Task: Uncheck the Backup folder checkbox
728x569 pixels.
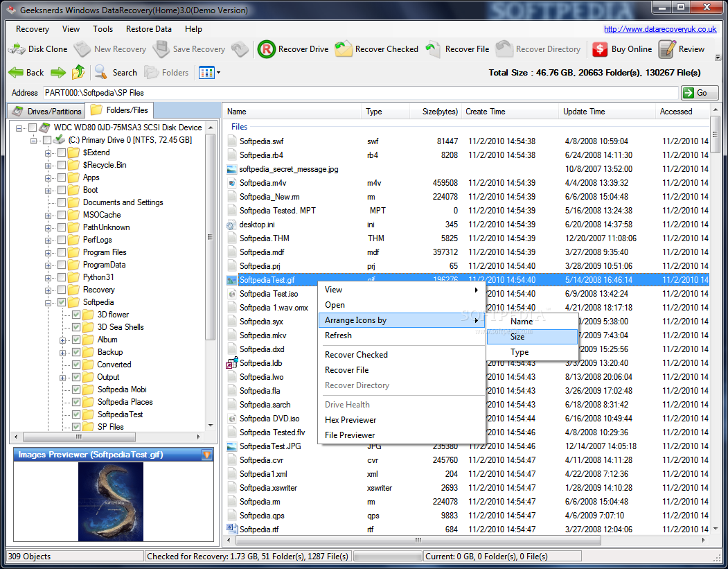Action: [x=76, y=352]
